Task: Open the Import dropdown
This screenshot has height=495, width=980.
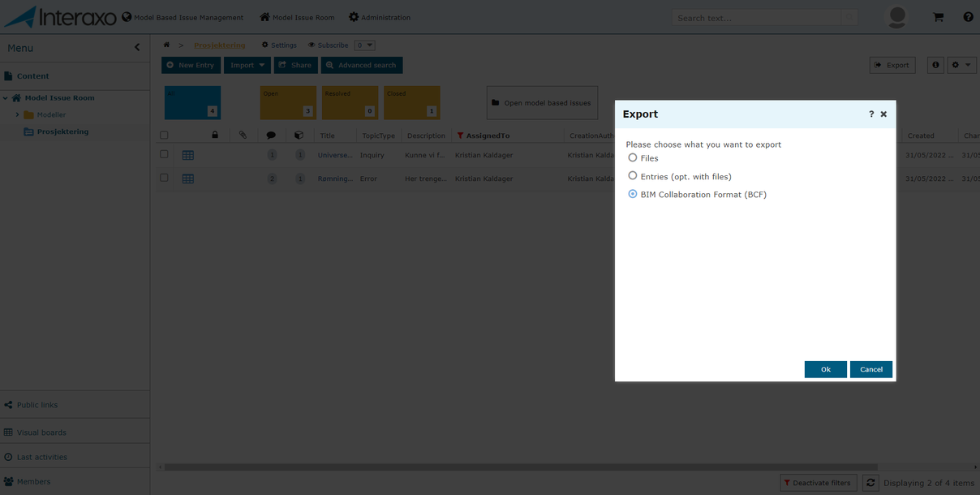Action: (247, 65)
